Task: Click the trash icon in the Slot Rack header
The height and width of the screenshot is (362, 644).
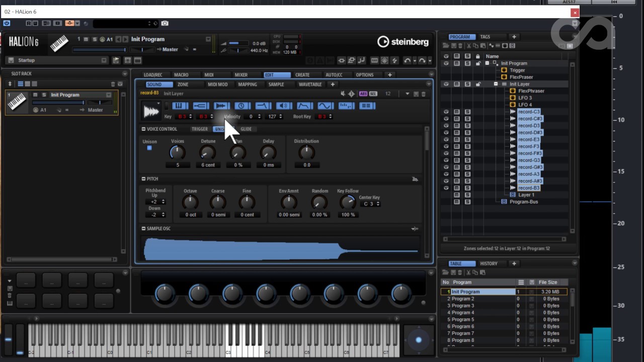Action: (112, 84)
